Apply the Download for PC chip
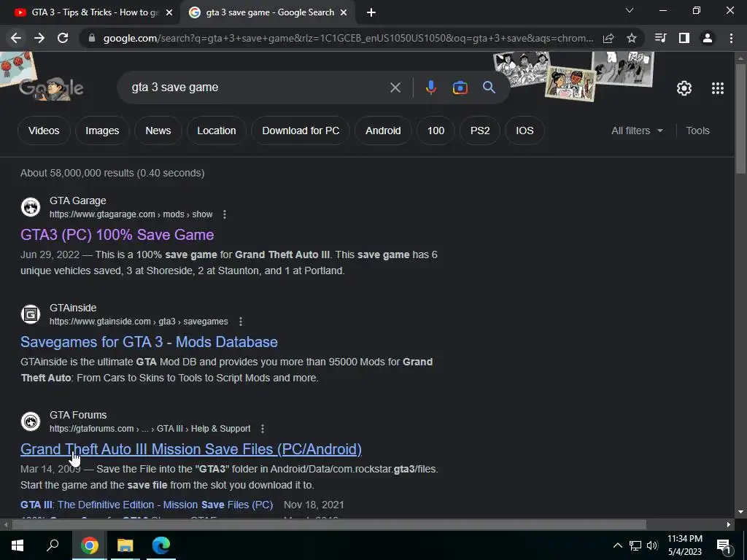 (301, 131)
